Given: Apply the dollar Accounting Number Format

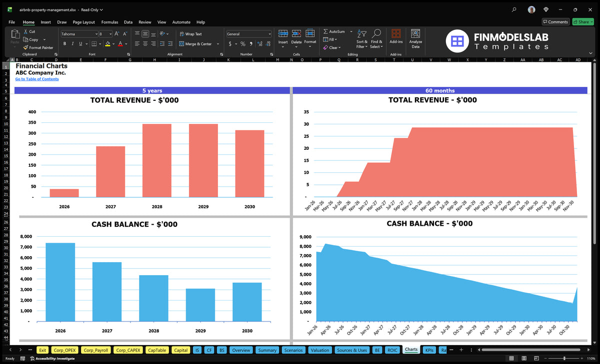Looking at the screenshot, I should point(230,44).
